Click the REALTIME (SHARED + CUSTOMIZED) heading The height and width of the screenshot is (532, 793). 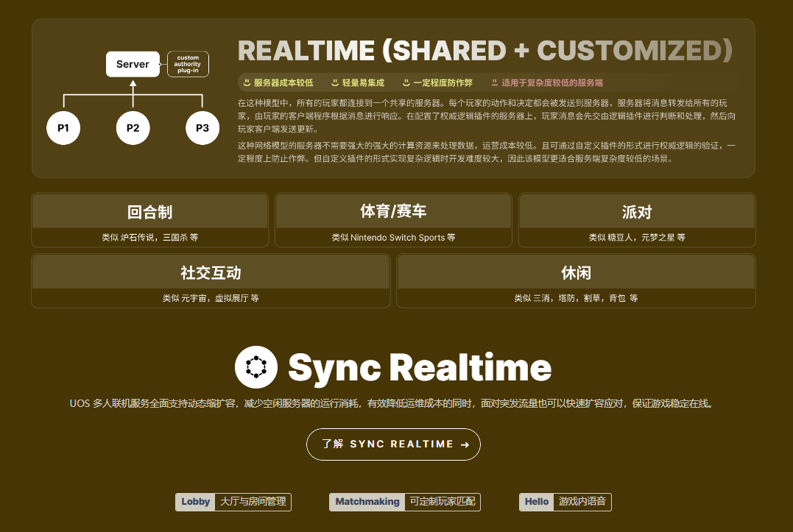click(x=485, y=51)
